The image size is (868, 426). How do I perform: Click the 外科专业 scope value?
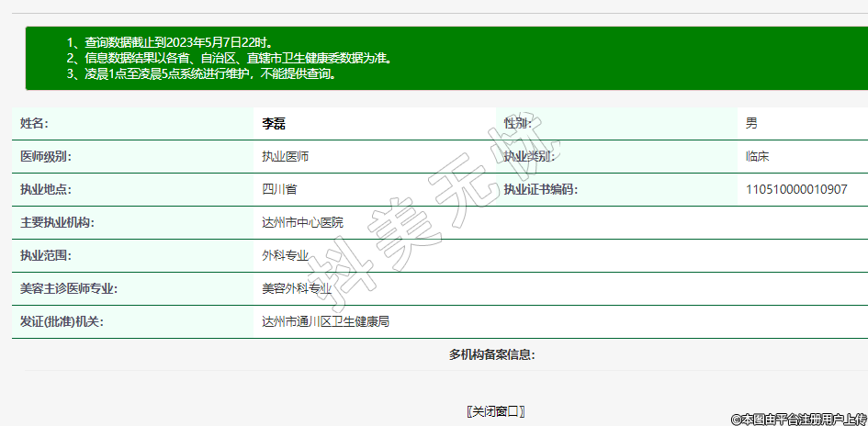[x=285, y=256]
